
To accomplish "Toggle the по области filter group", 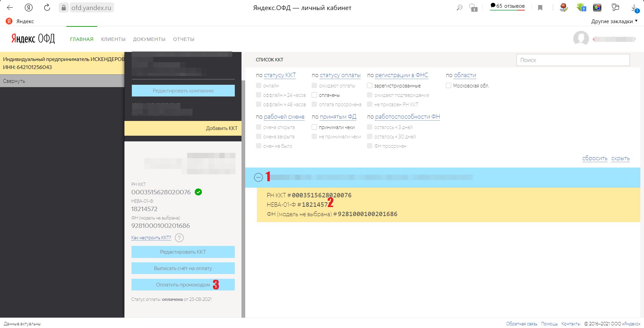I will tap(465, 75).
